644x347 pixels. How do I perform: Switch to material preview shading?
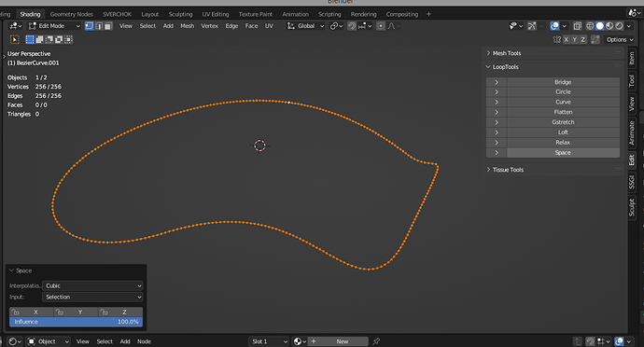[x=609, y=26]
